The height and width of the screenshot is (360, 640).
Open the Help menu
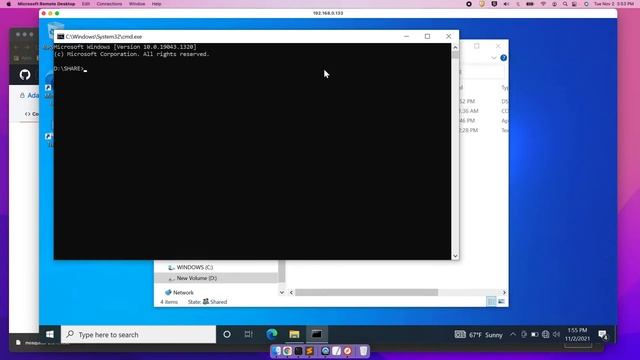pos(156,4)
